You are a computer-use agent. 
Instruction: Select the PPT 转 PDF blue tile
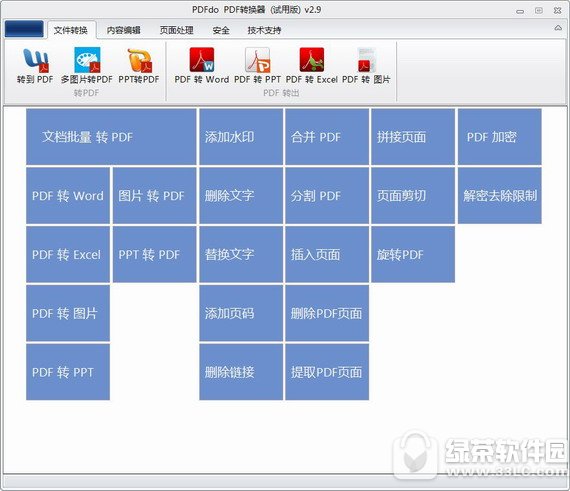(154, 254)
